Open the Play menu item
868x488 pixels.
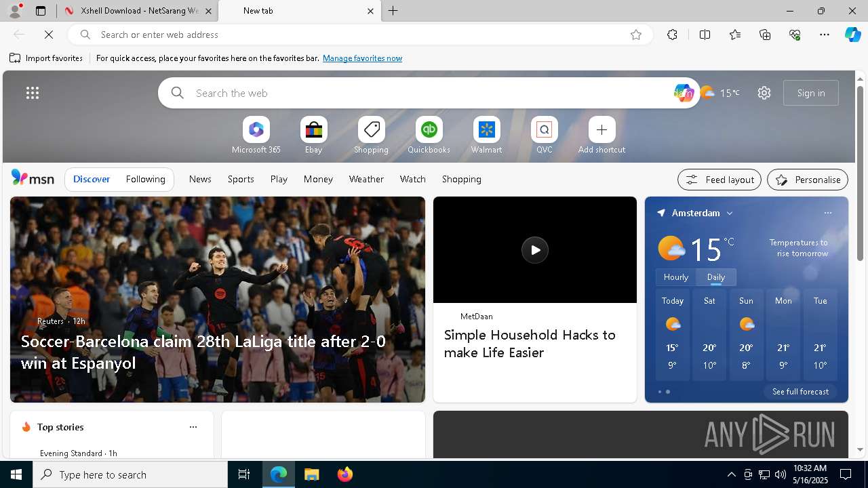(279, 179)
